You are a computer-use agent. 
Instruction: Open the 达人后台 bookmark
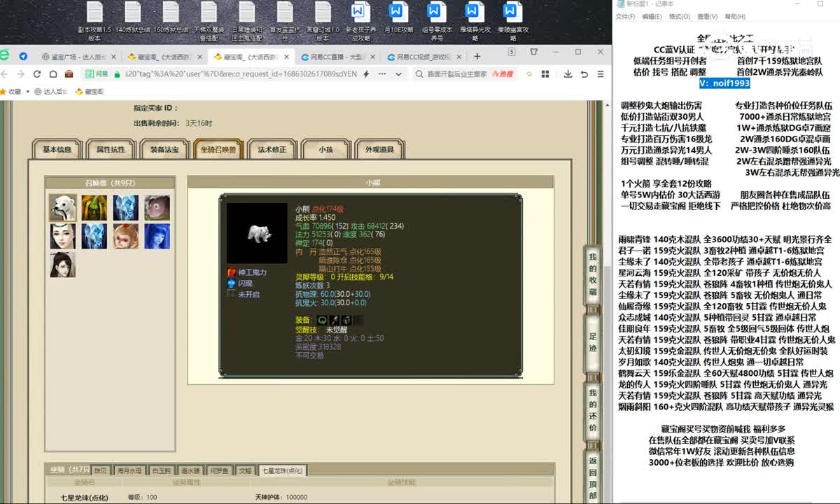pos(52,91)
